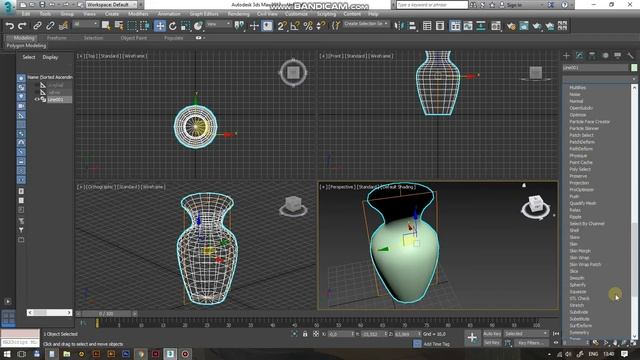Click the object color swatch beside Line001
640x360 pixels.
click(x=634, y=68)
